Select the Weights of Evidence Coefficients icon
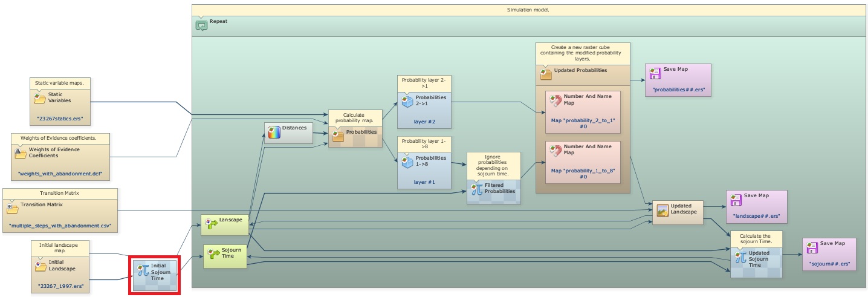Viewport: 868px width, 297px height. pos(20,153)
